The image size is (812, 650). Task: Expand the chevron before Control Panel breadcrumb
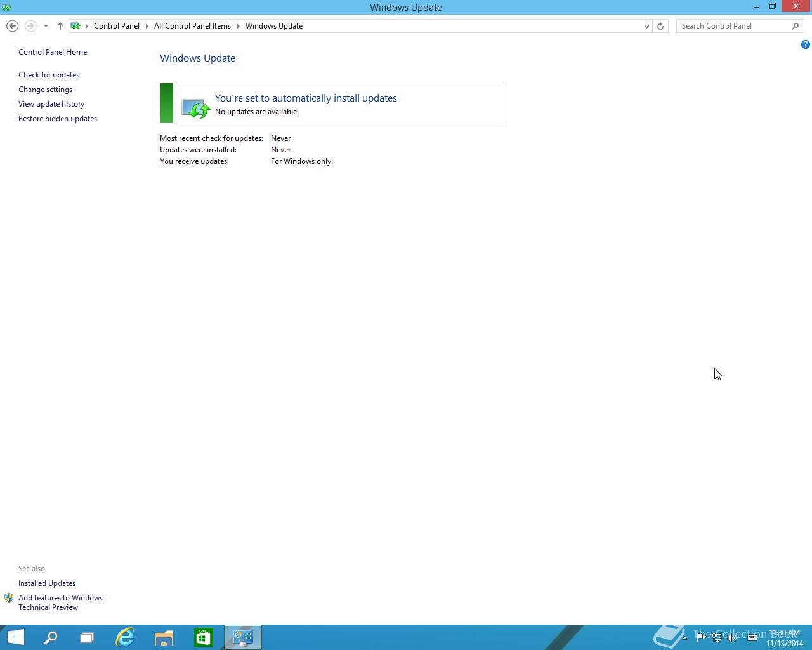(x=87, y=26)
